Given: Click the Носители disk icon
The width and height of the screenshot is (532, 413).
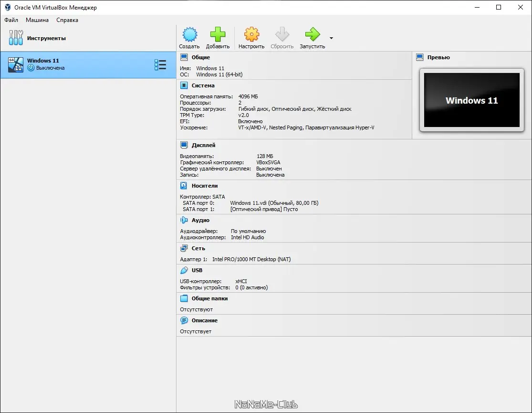Looking at the screenshot, I should tap(184, 186).
